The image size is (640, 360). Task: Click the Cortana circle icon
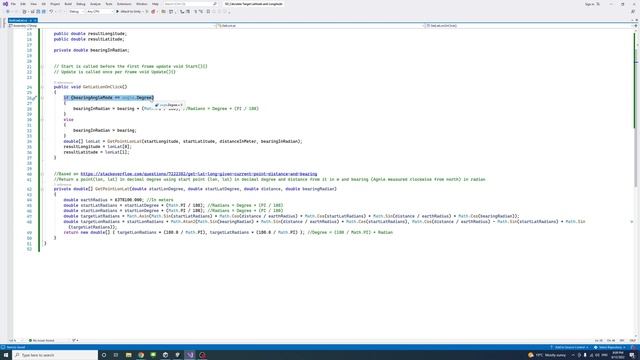pos(104,355)
